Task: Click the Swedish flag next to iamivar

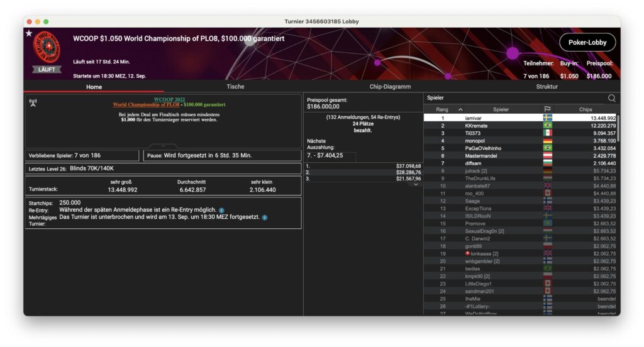Action: pos(547,118)
